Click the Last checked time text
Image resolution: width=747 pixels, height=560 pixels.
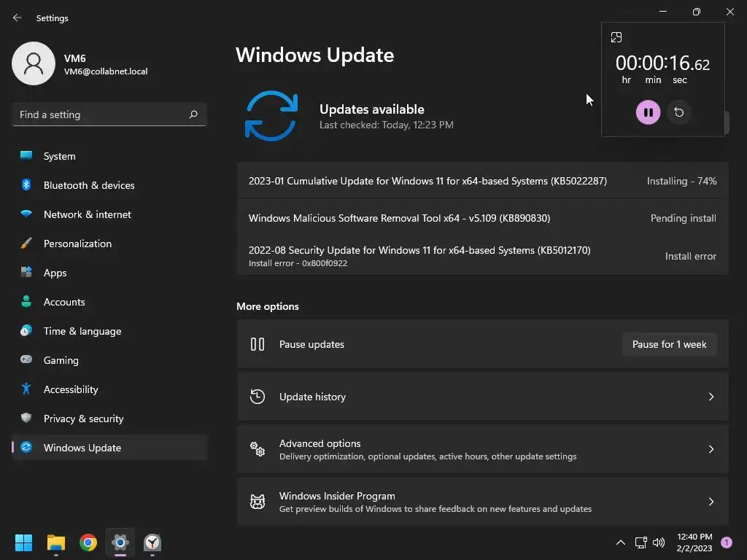(387, 125)
